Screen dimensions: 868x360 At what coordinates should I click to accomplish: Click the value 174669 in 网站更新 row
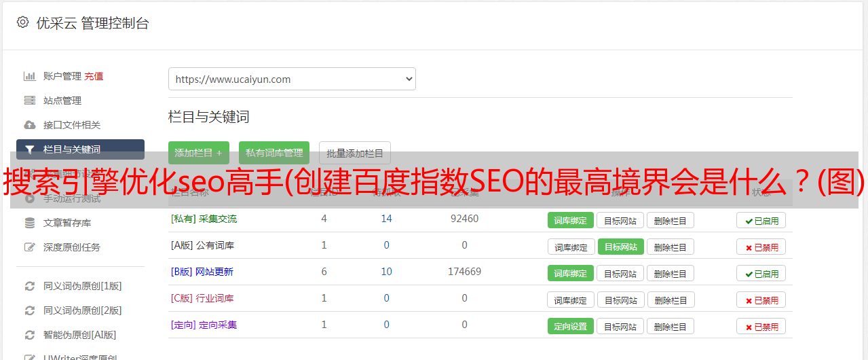pos(464,272)
